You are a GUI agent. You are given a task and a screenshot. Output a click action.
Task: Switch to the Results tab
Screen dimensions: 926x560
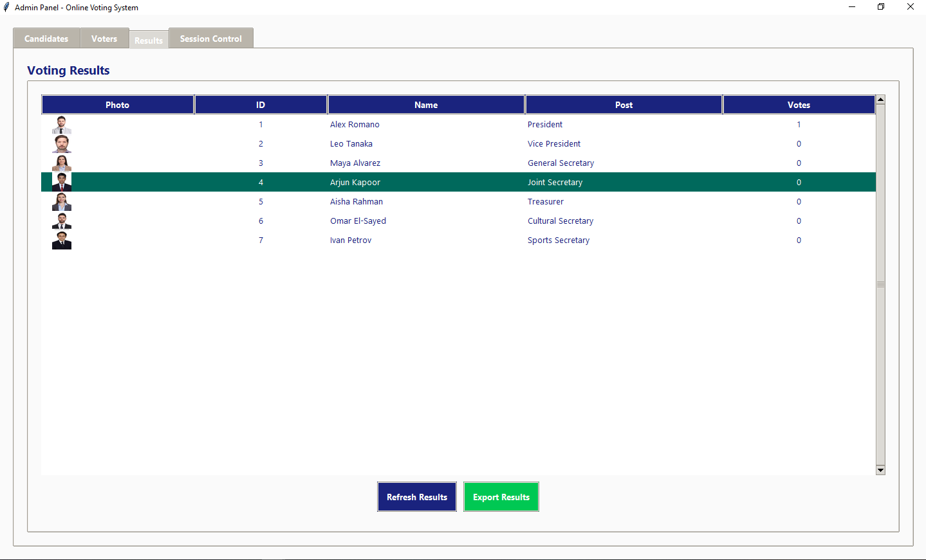click(x=149, y=40)
